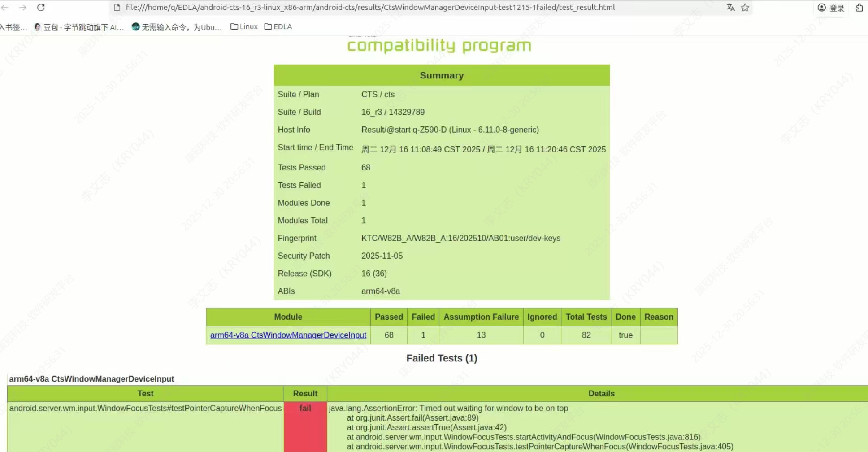Open arm64-v8a CtsWindowManagerDeviceInput module link
Image resolution: width=868 pixels, height=452 pixels.
point(288,335)
